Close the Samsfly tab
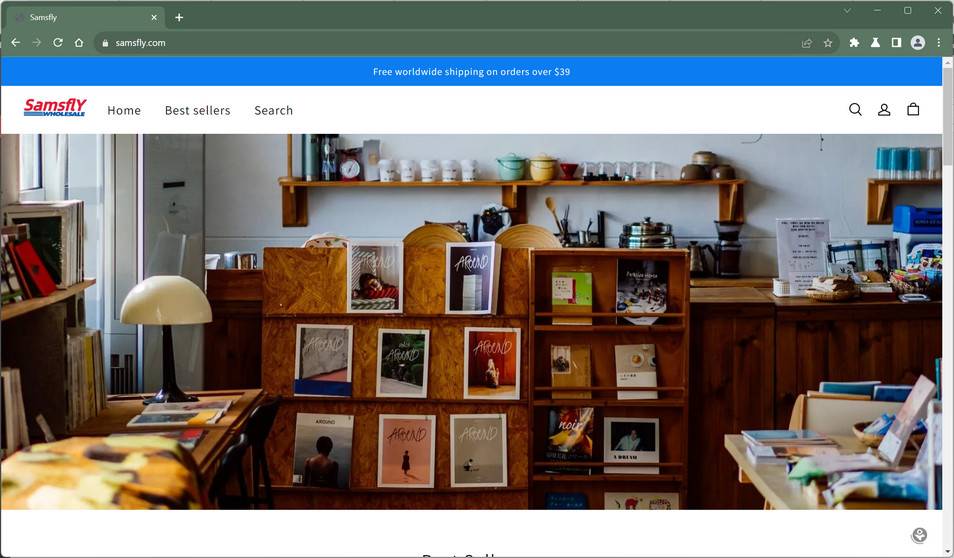The width and height of the screenshot is (954, 558). pyautogui.click(x=154, y=18)
